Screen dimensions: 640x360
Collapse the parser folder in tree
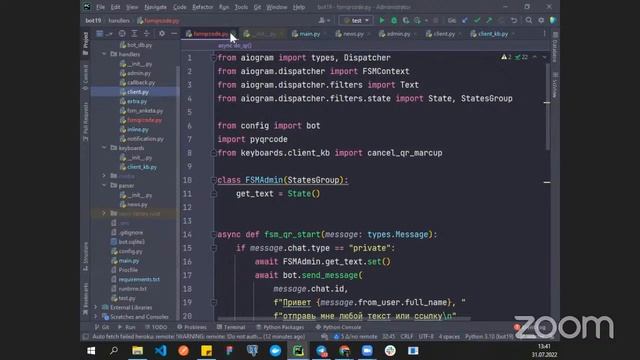104,185
